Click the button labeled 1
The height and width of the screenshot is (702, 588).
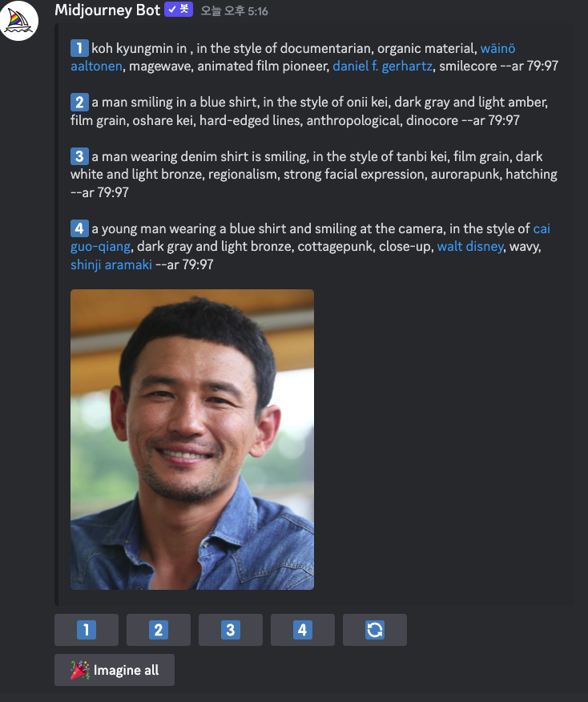[87, 630]
